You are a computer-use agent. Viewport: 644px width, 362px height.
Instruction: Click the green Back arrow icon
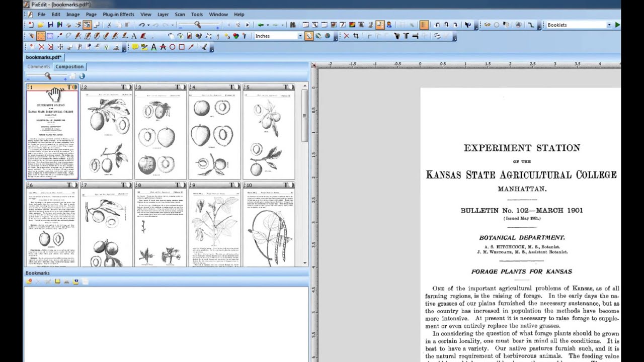click(x=260, y=25)
